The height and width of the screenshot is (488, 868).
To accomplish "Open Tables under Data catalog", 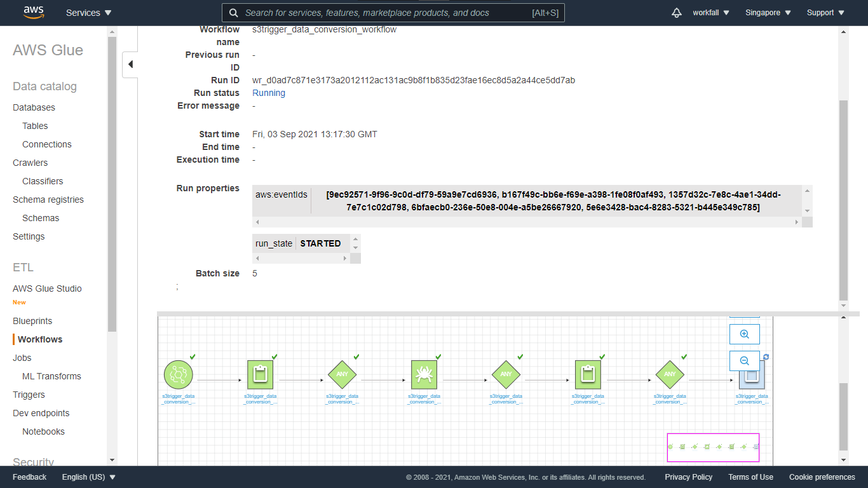I will 35,126.
